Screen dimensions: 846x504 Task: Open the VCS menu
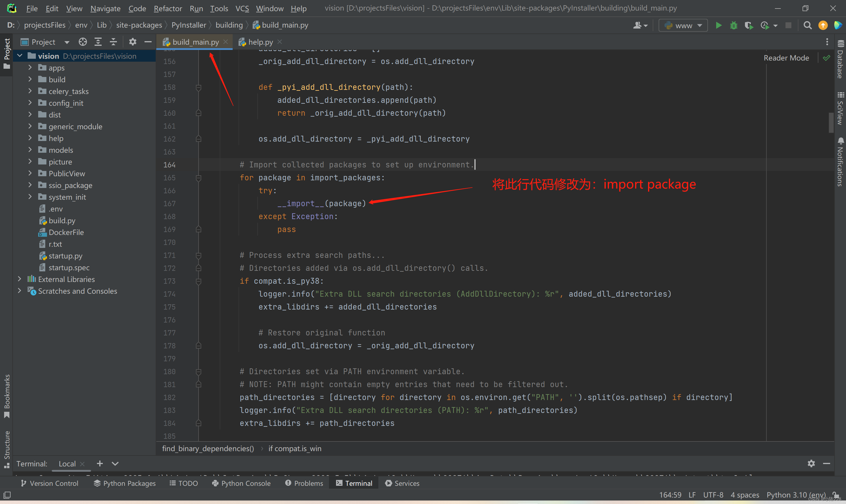[x=242, y=8]
